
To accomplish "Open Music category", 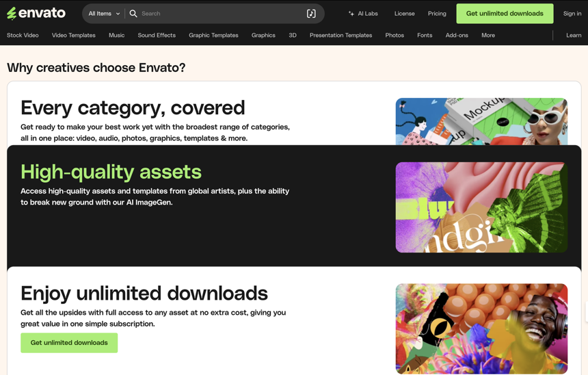I will coord(117,36).
